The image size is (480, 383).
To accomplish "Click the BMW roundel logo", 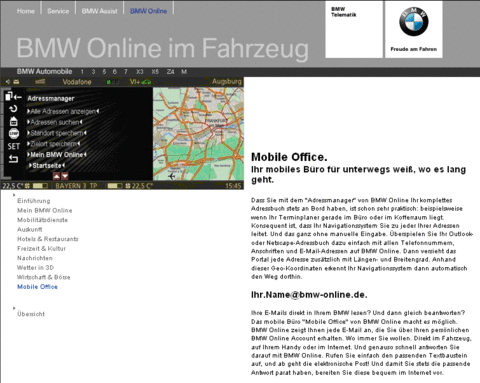I will pyautogui.click(x=414, y=22).
